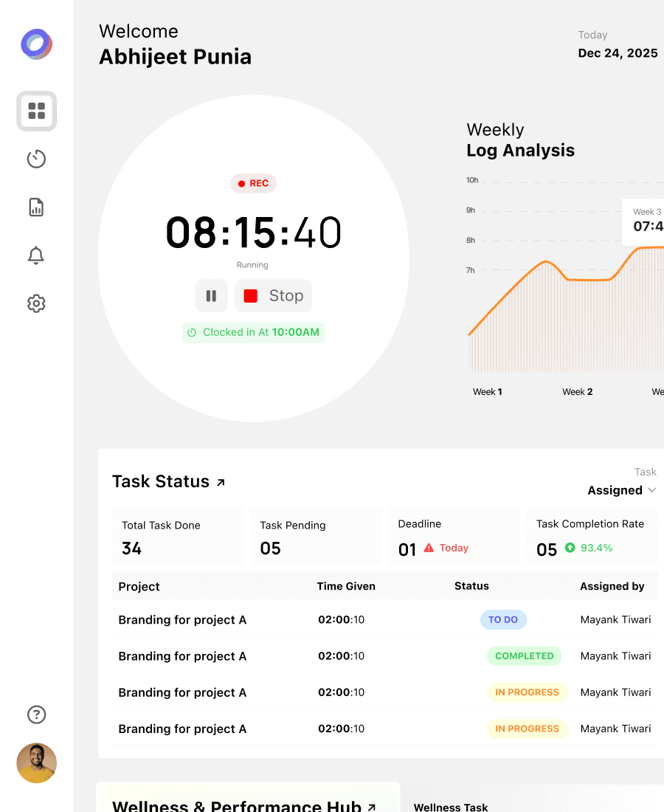
Task: Click the Project column header
Action: click(139, 587)
